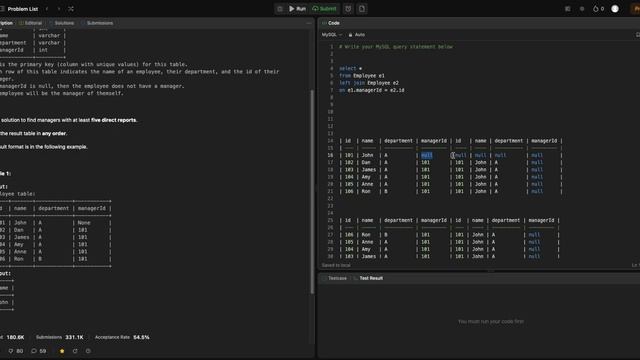Viewport: 640px width, 360px height.
Task: Click 'on e1.managerId = e2.id' line 7
Action: [x=372, y=90]
